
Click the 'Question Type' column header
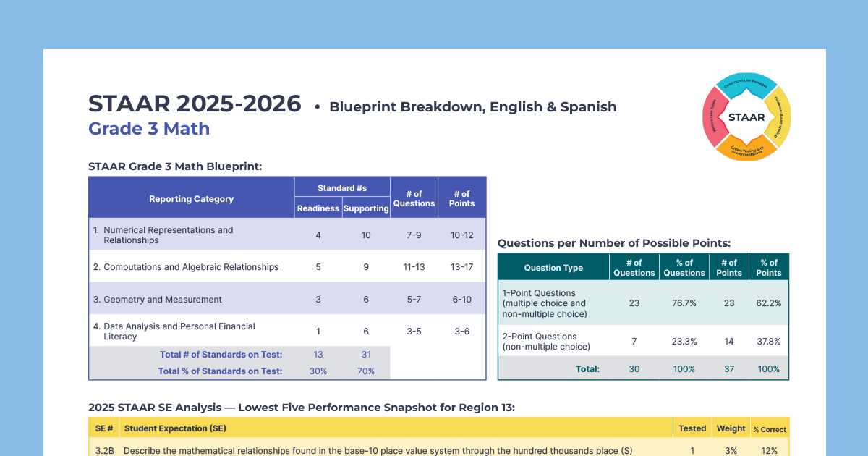coord(553,268)
